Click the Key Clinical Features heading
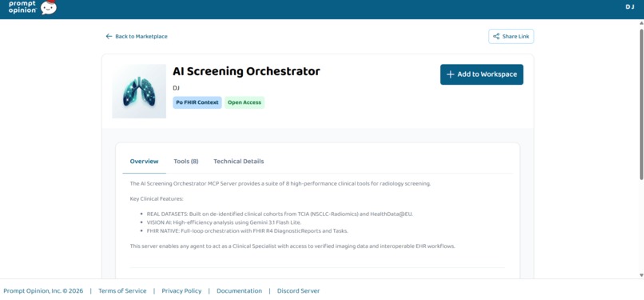 click(157, 199)
